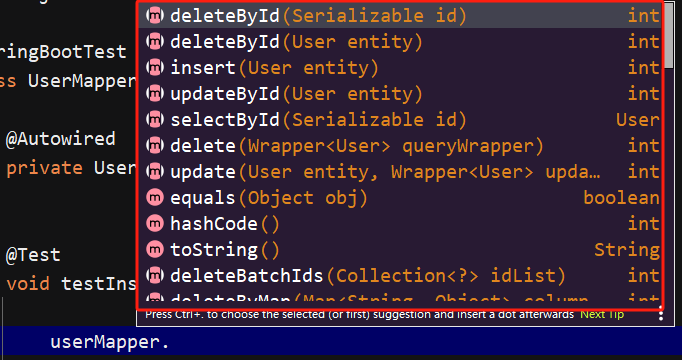The width and height of the screenshot is (682, 360).
Task: Click the boolean return type of equals
Action: pyautogui.click(x=621, y=198)
